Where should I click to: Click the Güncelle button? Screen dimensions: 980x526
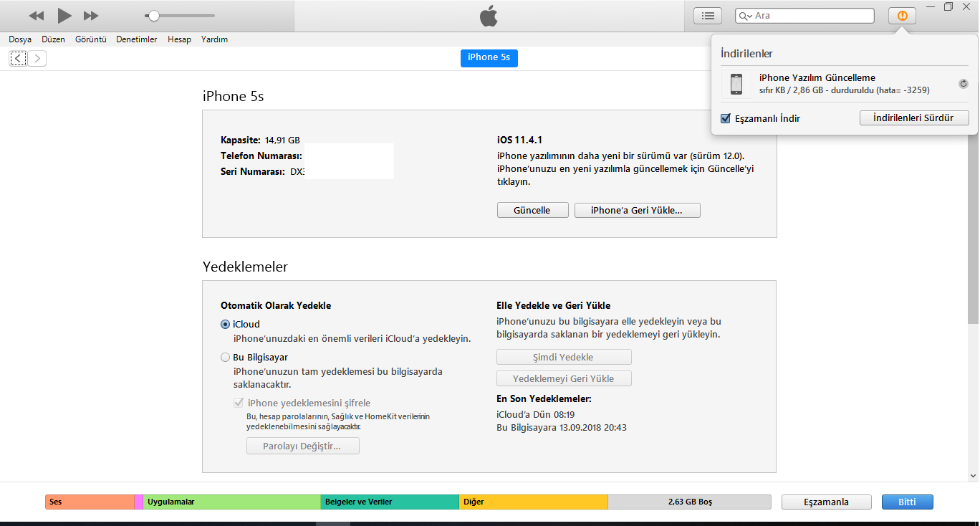click(532, 211)
